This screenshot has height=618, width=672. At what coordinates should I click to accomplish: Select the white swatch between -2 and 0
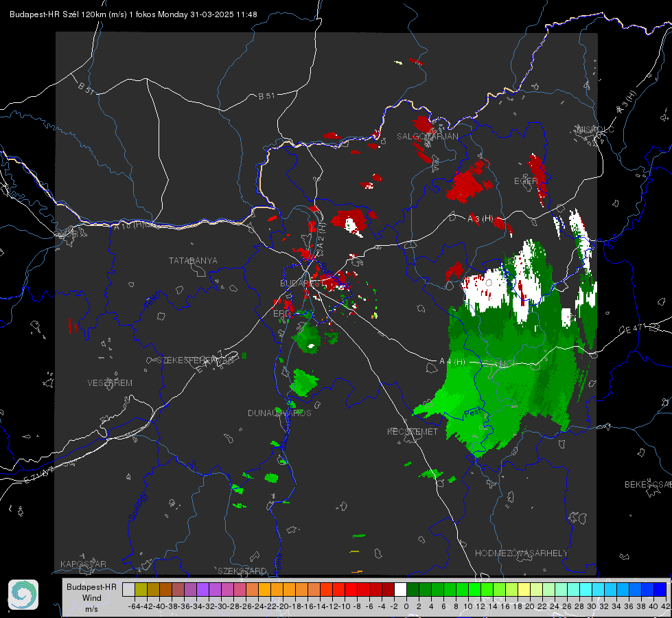(x=400, y=590)
